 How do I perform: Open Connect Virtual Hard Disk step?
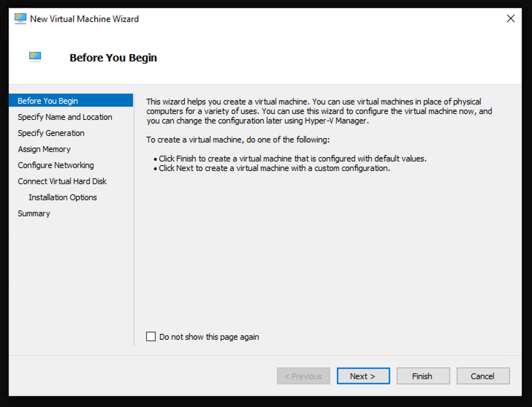coord(62,181)
